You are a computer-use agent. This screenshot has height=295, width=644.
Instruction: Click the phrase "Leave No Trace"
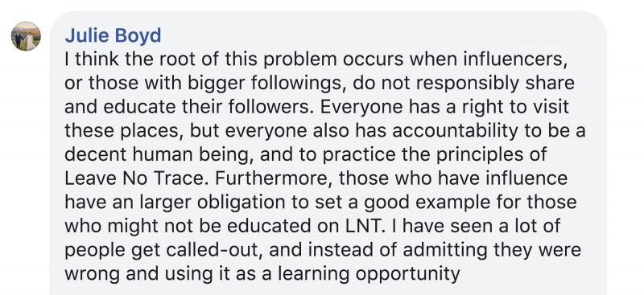point(137,178)
